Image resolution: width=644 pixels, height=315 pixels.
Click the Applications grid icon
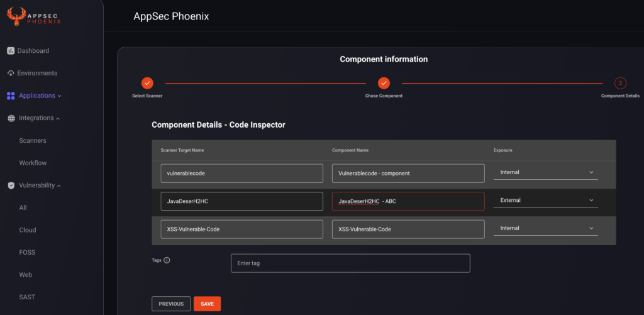click(x=11, y=96)
